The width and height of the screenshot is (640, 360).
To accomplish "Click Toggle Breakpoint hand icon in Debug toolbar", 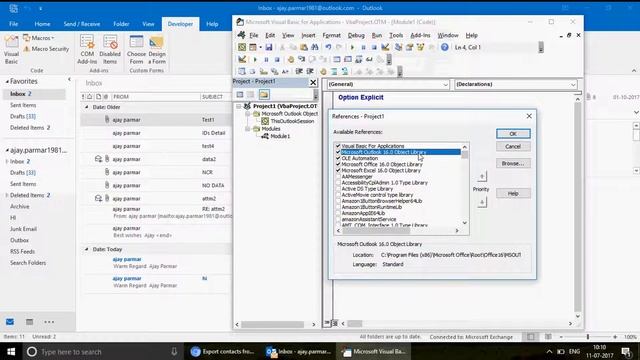I will [x=291, y=60].
